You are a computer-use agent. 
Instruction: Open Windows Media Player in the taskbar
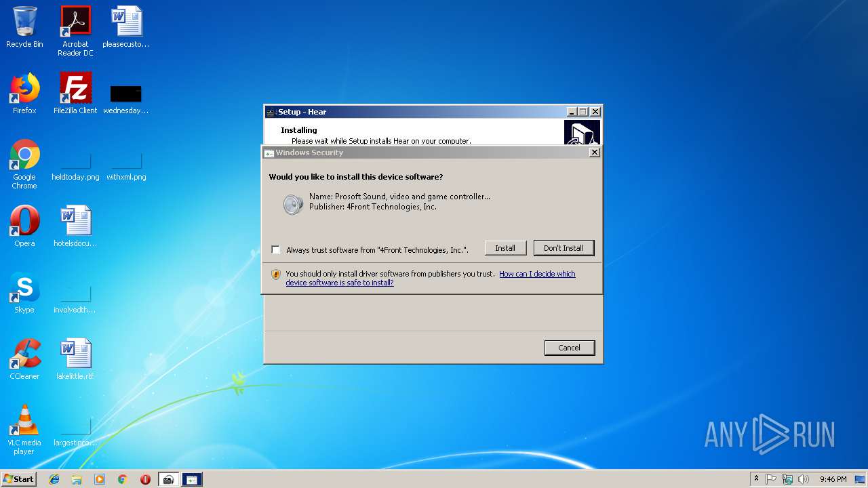100,479
